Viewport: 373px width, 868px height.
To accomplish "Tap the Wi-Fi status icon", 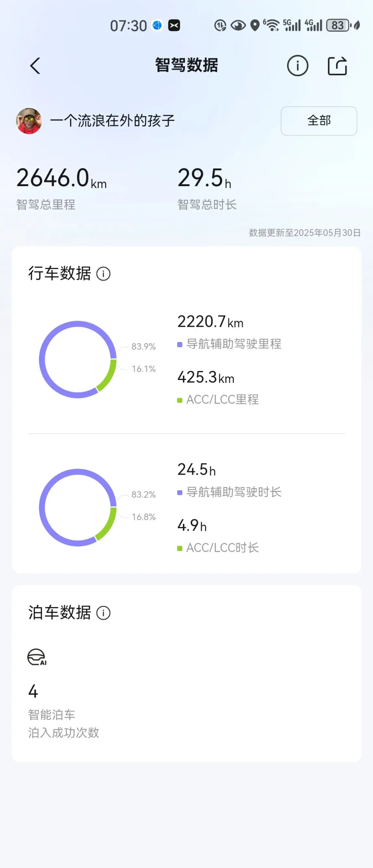I will point(271,25).
